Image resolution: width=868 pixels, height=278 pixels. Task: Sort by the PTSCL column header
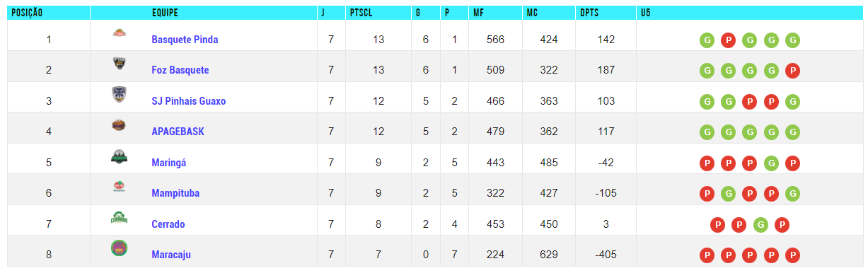[x=361, y=13]
